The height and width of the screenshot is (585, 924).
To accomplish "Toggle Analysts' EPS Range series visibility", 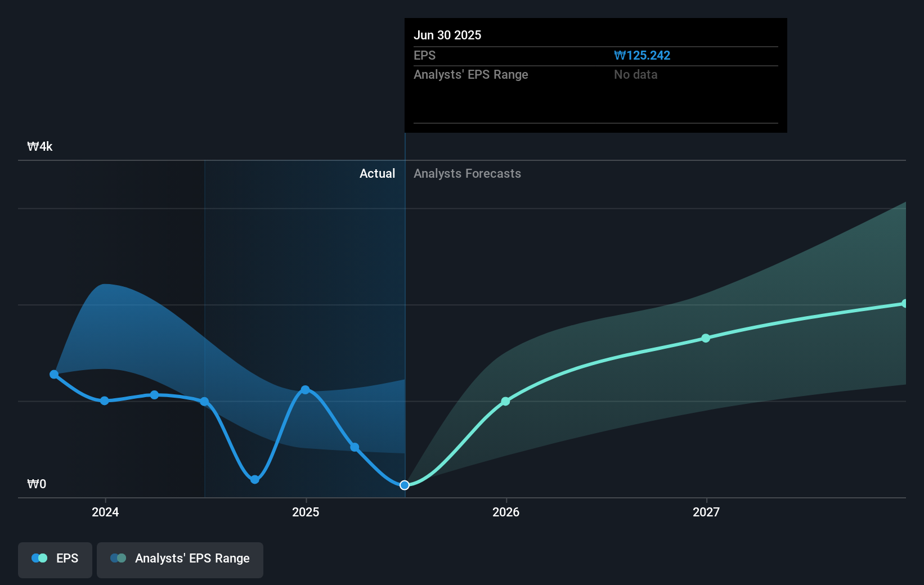I will pos(180,559).
